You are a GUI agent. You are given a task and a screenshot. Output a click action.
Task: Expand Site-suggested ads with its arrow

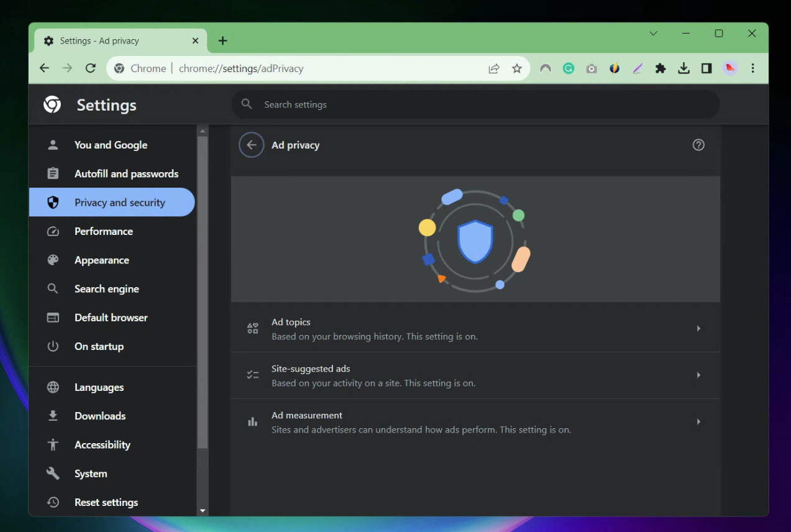point(698,375)
